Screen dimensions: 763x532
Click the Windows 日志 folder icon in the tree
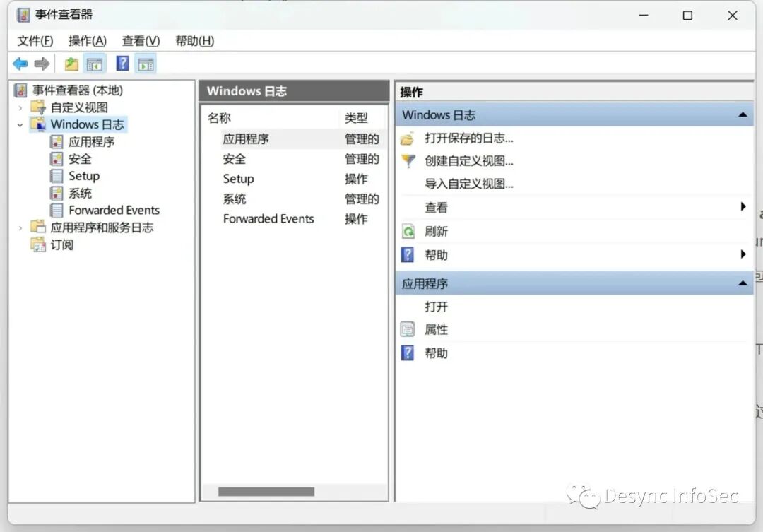(x=38, y=124)
